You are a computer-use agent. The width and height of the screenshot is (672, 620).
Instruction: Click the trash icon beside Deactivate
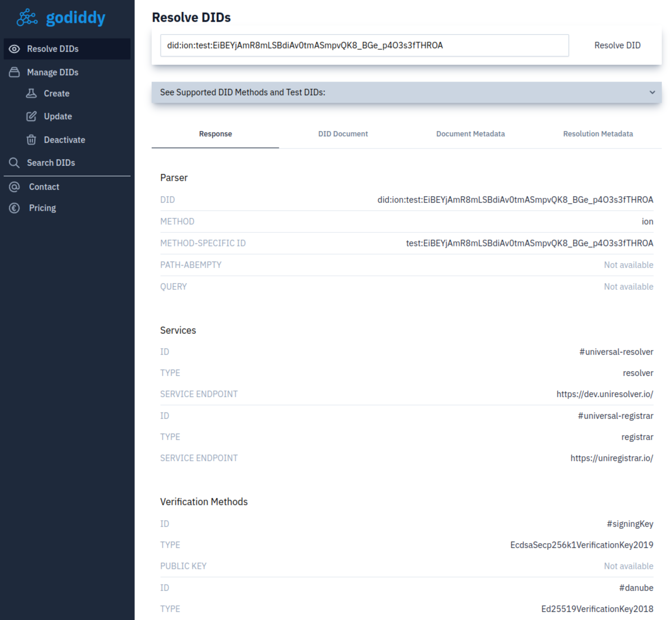[31, 140]
